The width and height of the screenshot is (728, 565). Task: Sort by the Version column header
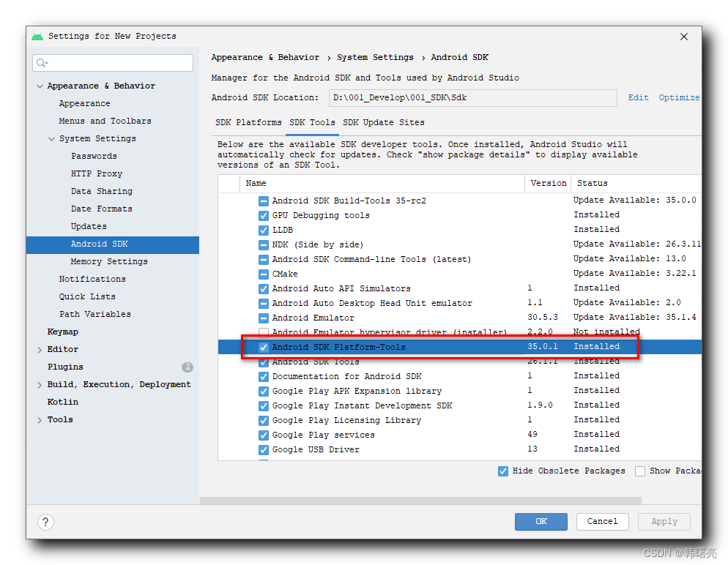(x=549, y=183)
